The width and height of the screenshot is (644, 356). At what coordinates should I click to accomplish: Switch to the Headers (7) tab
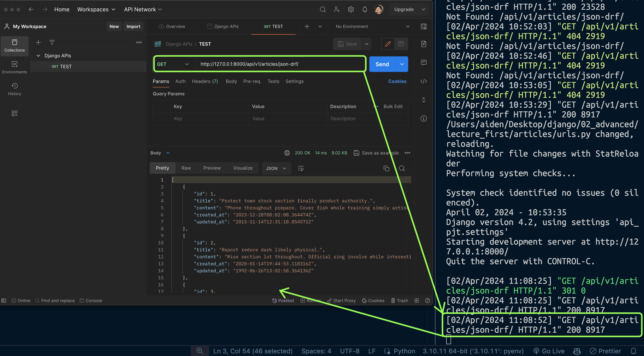[205, 81]
